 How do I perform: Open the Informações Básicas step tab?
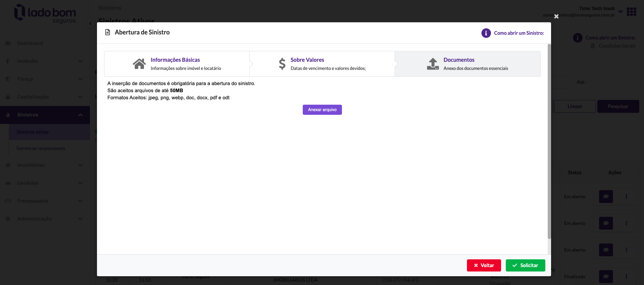point(177,64)
